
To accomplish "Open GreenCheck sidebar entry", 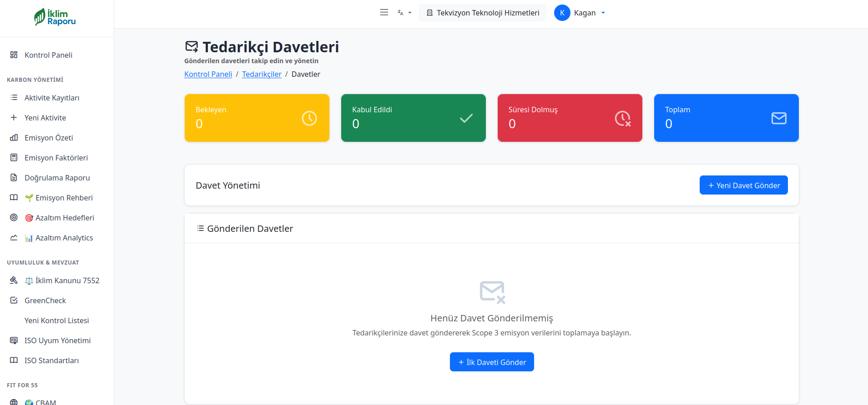I will 45,300.
